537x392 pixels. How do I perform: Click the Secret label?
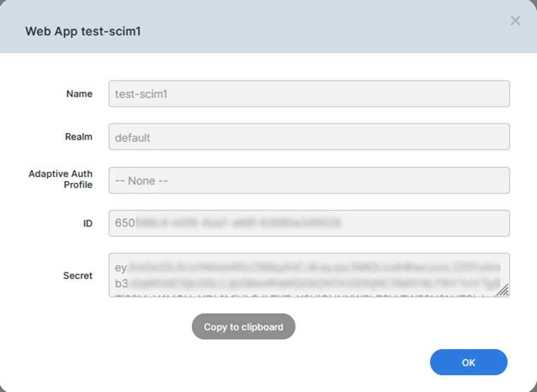(x=78, y=276)
